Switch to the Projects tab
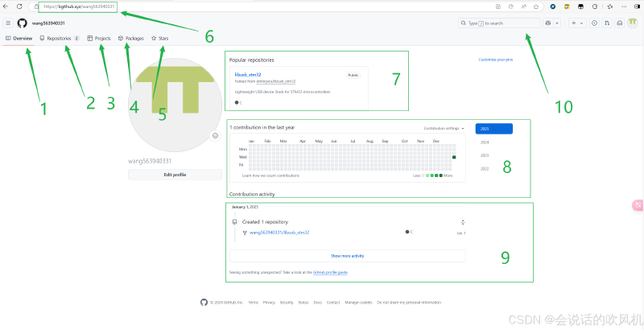644x330 pixels. (x=99, y=38)
